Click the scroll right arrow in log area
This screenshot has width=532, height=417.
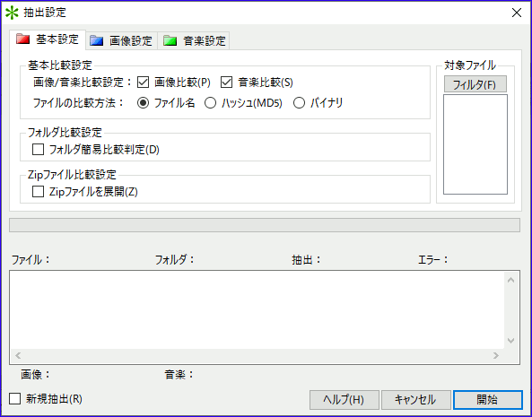coord(496,355)
